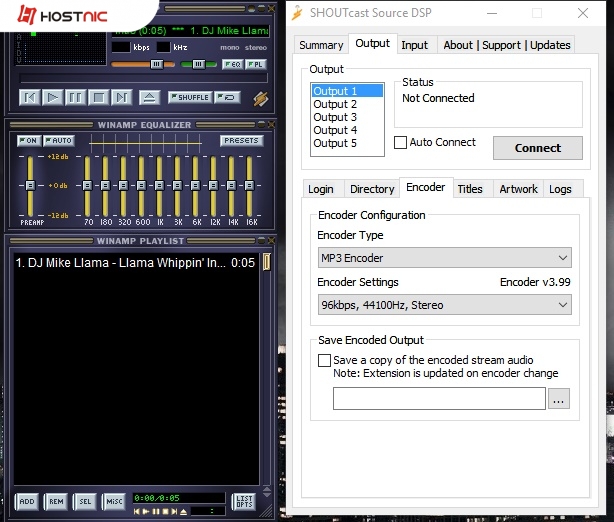Skip to the previous track
This screenshot has height=522, width=614.
(x=30, y=97)
